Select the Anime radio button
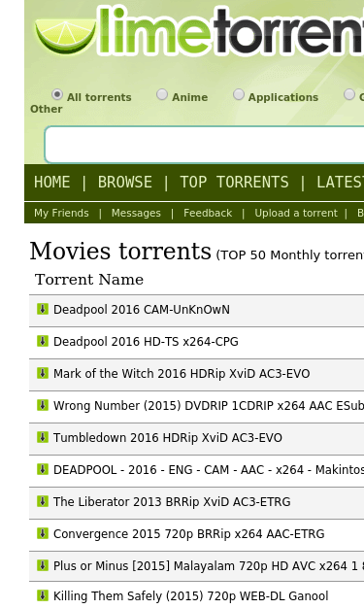Screen dimensions: 364x609 point(162,94)
